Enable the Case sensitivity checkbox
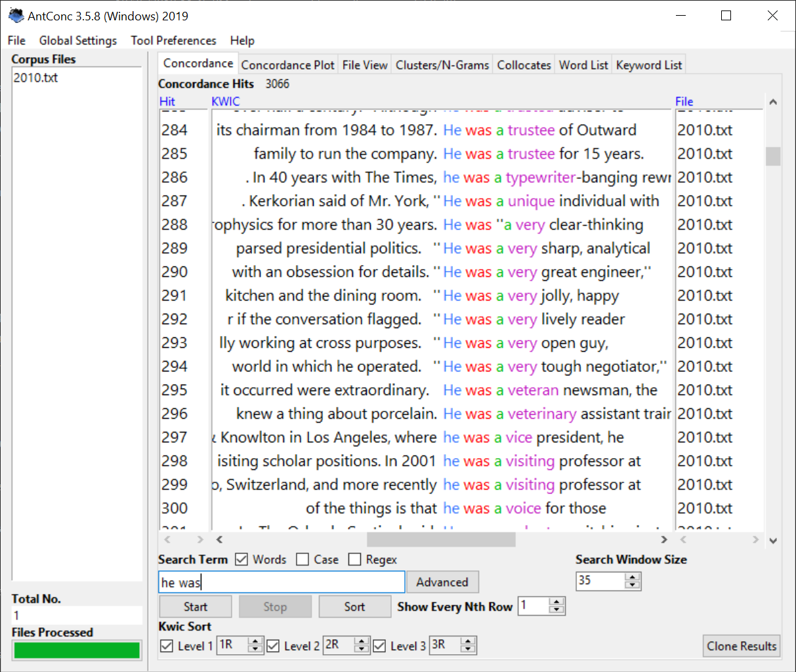The image size is (796, 672). click(303, 559)
